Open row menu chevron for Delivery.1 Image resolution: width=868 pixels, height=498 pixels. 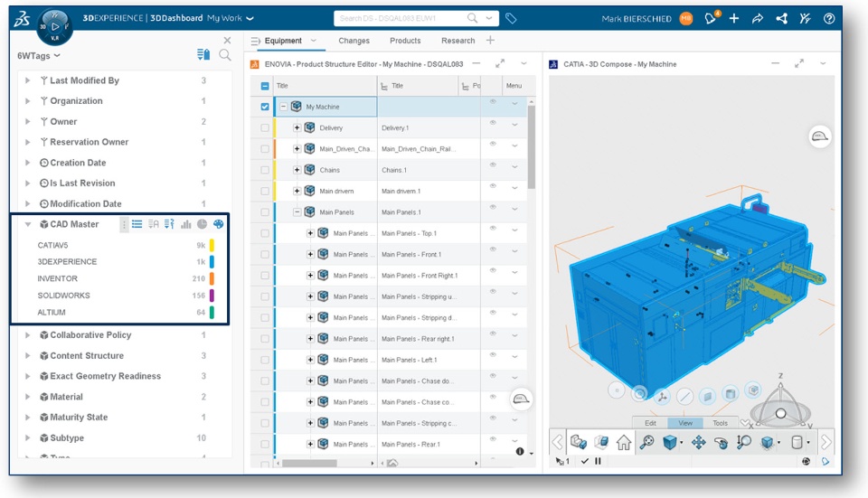[x=514, y=125]
